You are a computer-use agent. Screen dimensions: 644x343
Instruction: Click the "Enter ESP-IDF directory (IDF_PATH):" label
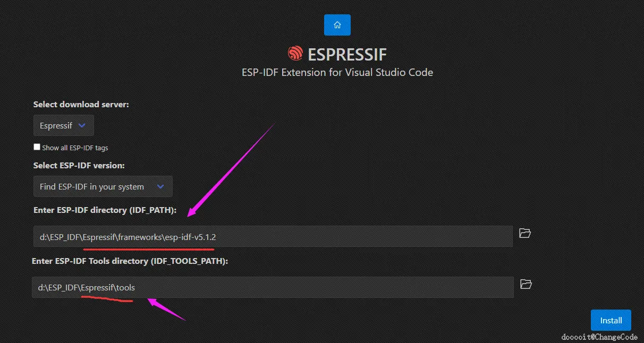coord(105,210)
